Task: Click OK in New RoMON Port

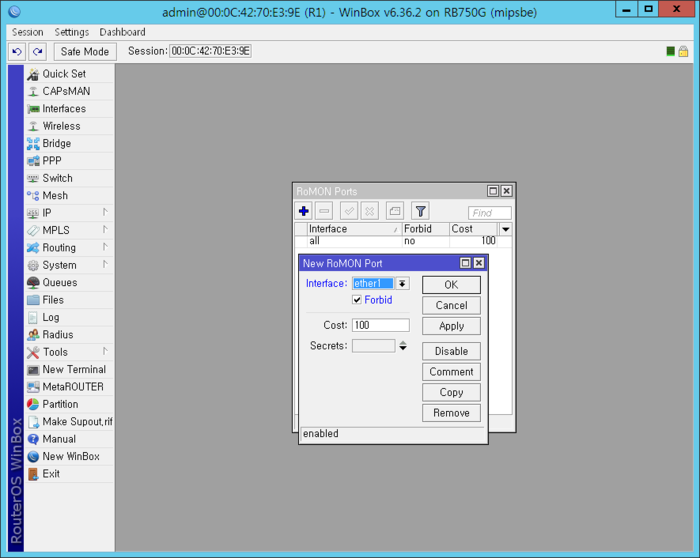Action: pyautogui.click(x=451, y=285)
